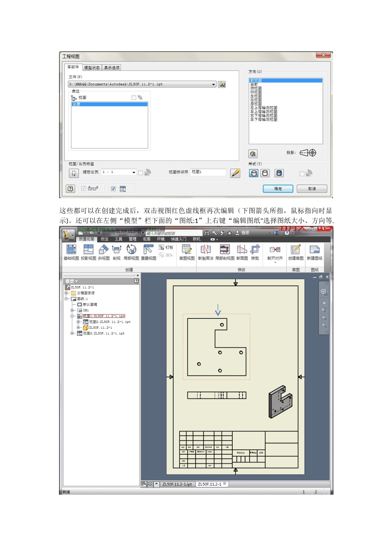Open the 环境 ribbon tab
The height and width of the screenshot is (555, 392).
(x=161, y=239)
